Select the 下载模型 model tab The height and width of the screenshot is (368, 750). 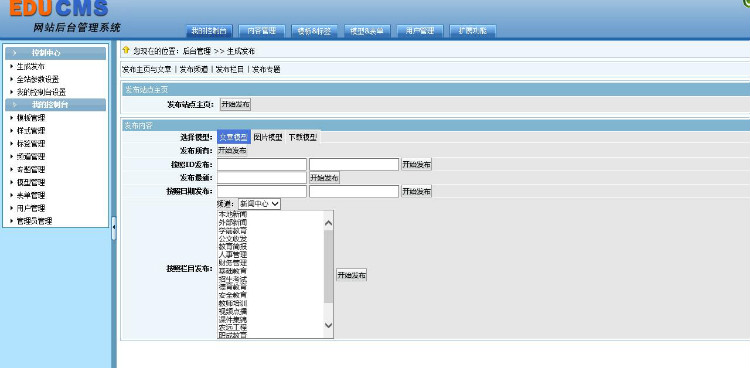coord(302,137)
